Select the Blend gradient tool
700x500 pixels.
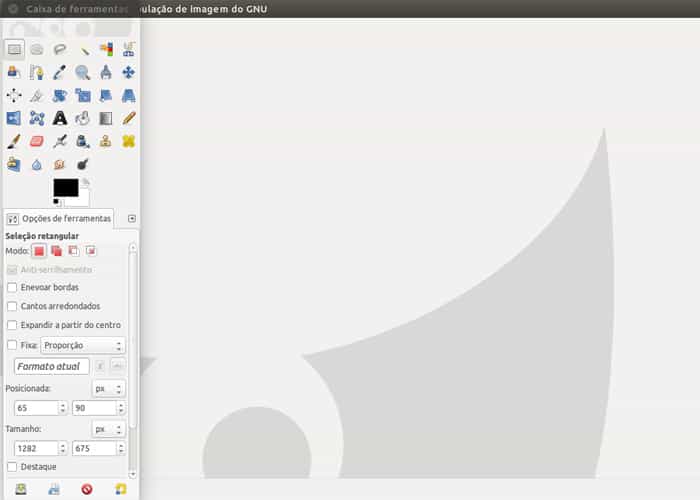click(x=106, y=118)
